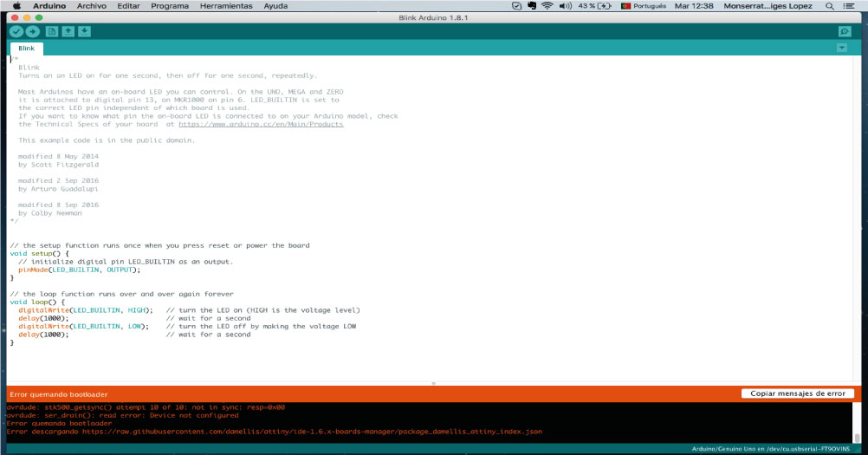This screenshot has width=868, height=455.
Task: Click the volume icon in menu bar
Action: pyautogui.click(x=565, y=5)
